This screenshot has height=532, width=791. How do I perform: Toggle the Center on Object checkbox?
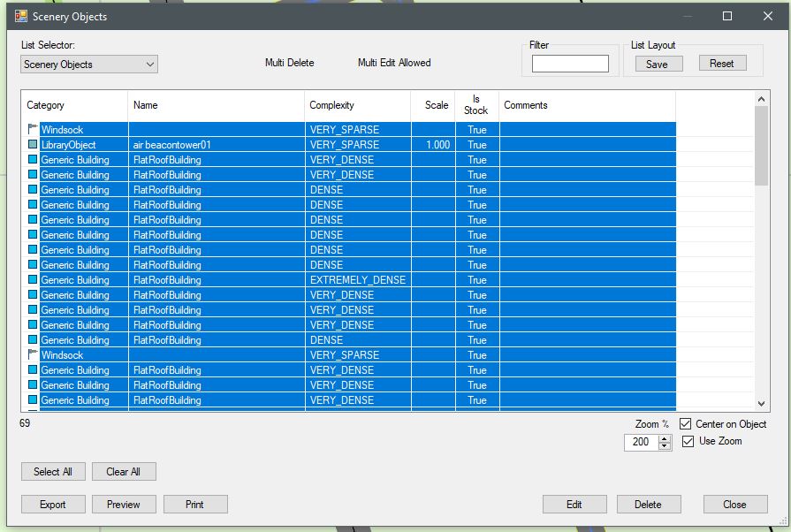pyautogui.click(x=686, y=423)
